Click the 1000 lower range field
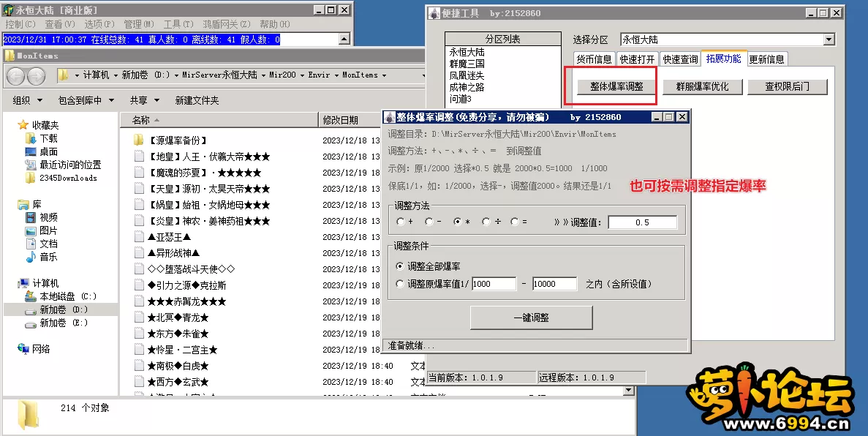 (494, 284)
